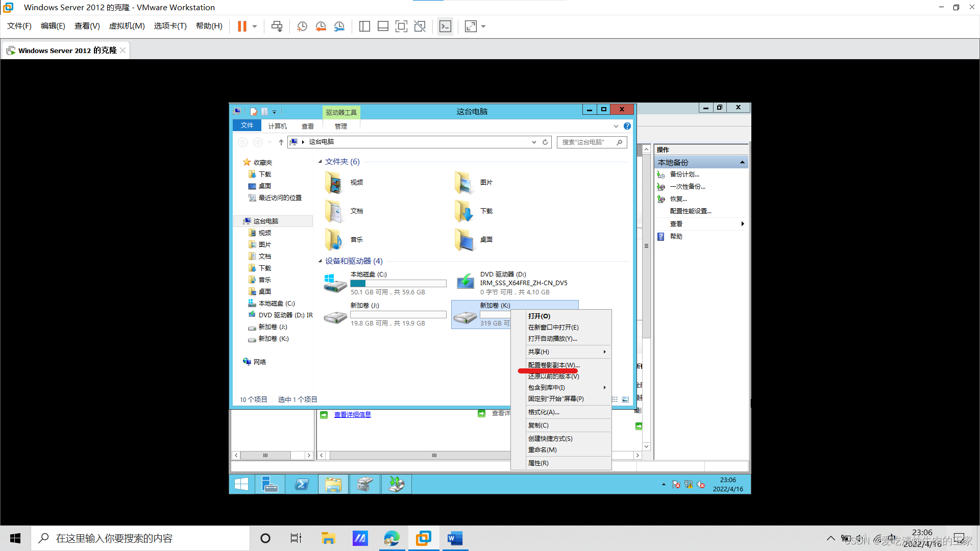
Task: Open 查看详细信息 link
Action: [x=352, y=415]
